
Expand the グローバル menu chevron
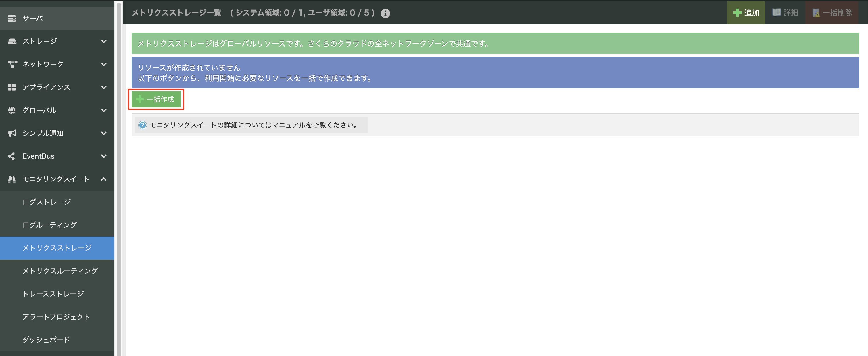[x=104, y=110]
